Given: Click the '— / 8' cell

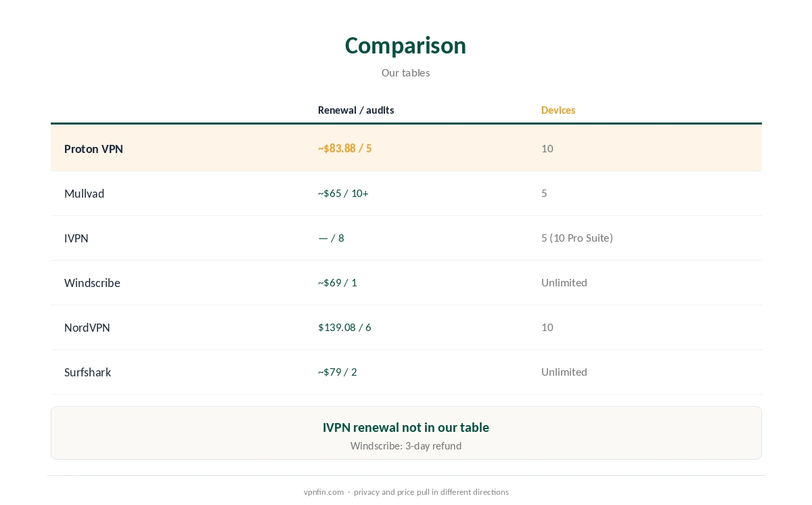Looking at the screenshot, I should [331, 238].
